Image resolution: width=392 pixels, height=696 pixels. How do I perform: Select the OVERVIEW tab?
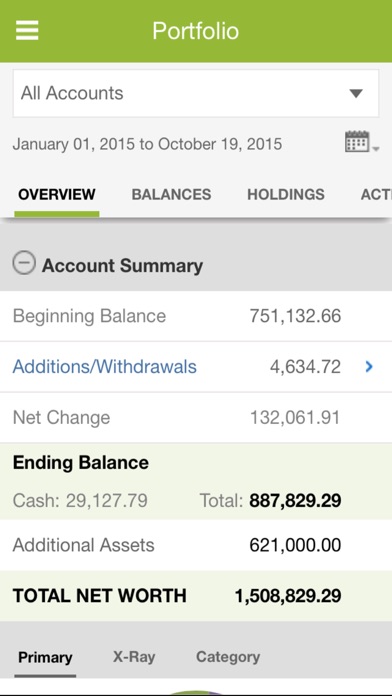57,194
